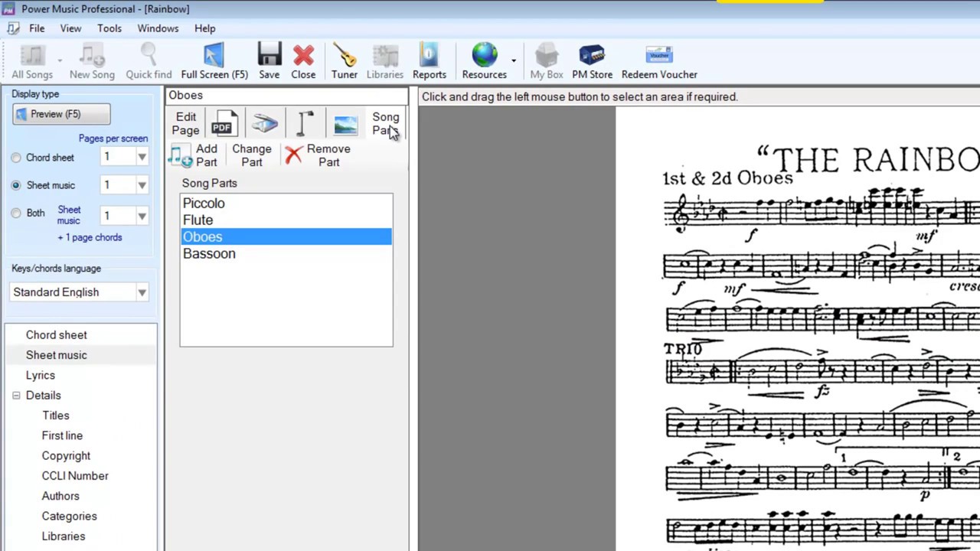Close the song with red X icon
Viewport: 980px width, 551px height.
(x=303, y=61)
